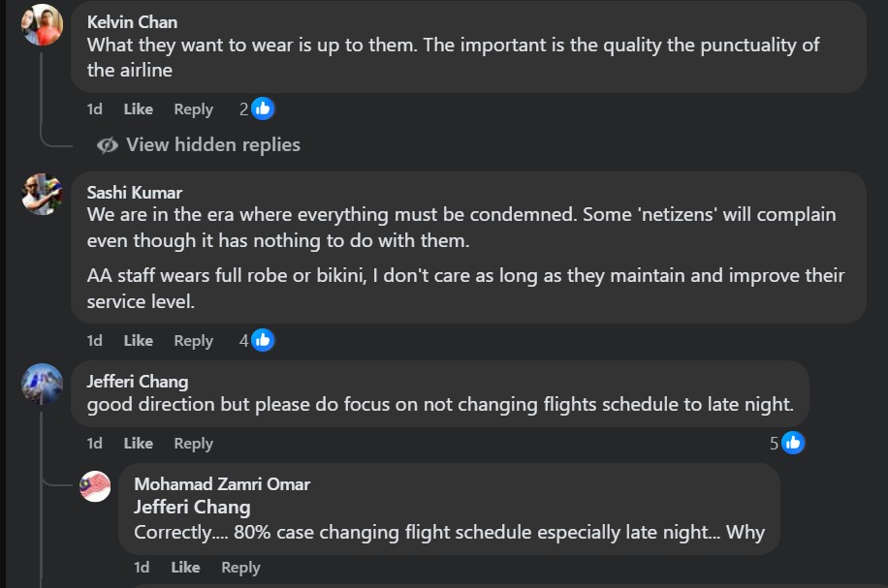
Task: Open Kelvin Chan's profile picture
Action: point(43,24)
